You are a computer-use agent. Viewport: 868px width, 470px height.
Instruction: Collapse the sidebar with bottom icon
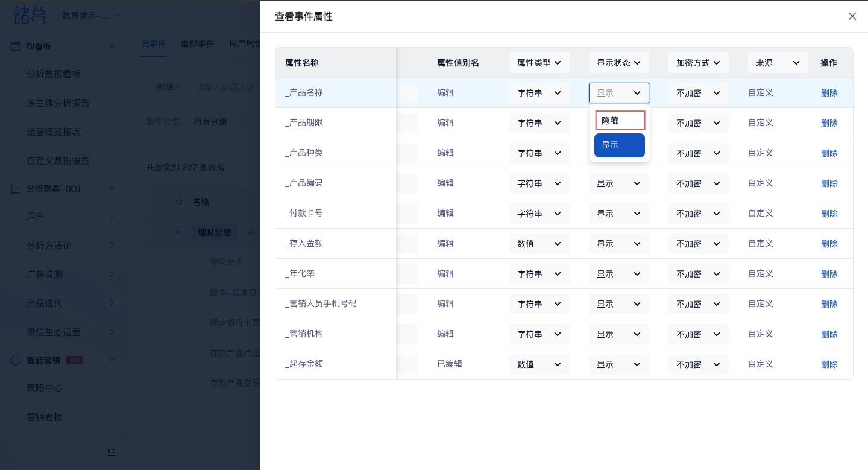click(112, 452)
